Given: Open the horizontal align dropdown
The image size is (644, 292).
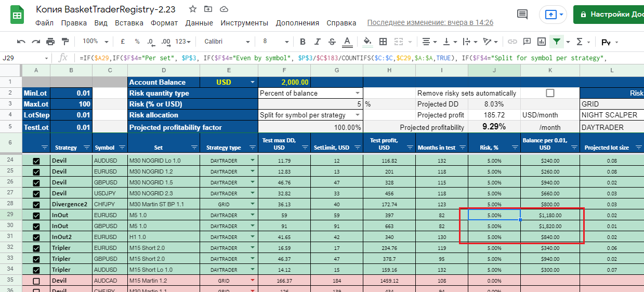Looking at the screenshot, I should pyautogui.click(x=429, y=42).
